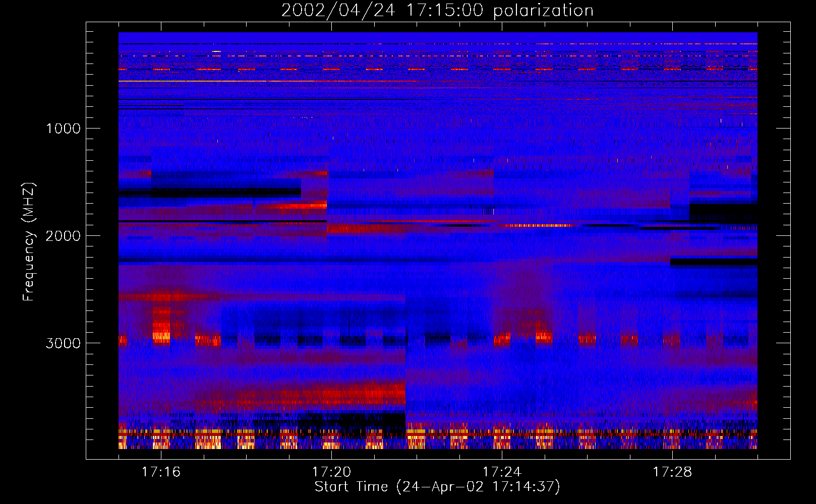Click the plot title '2002/04/24 17:15:00 polarization'
Screen dimensions: 816x504
click(437, 11)
